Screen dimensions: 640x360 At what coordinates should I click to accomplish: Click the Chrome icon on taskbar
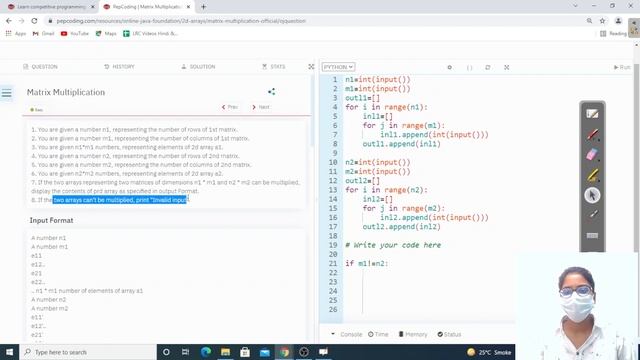(284, 352)
